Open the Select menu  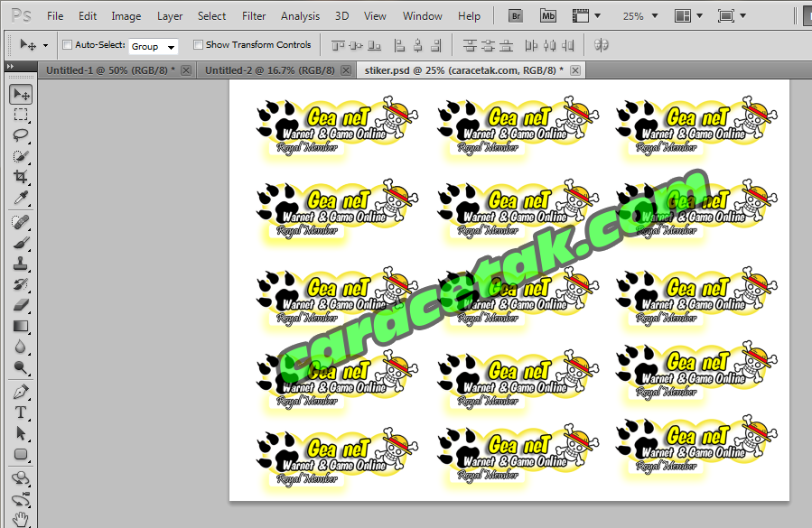pos(211,16)
